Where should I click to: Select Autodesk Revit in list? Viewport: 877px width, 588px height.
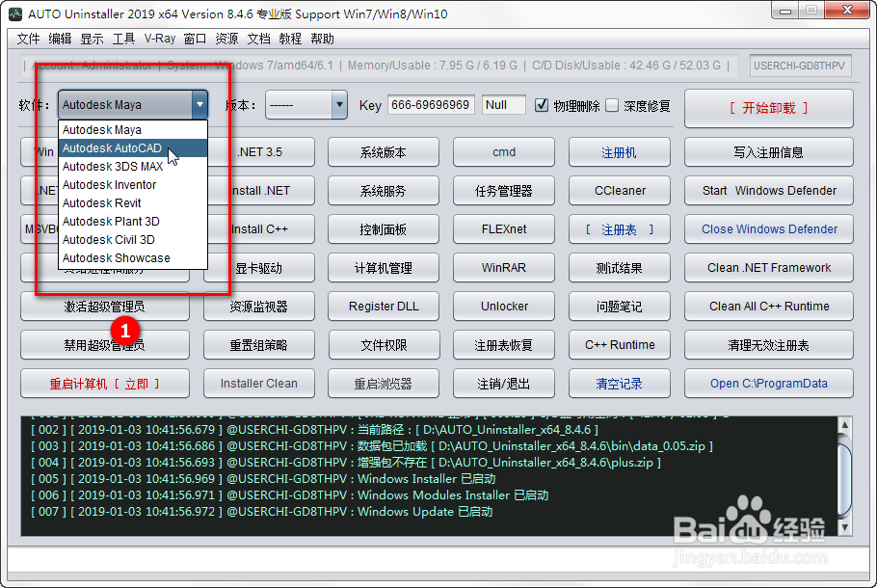(x=133, y=203)
